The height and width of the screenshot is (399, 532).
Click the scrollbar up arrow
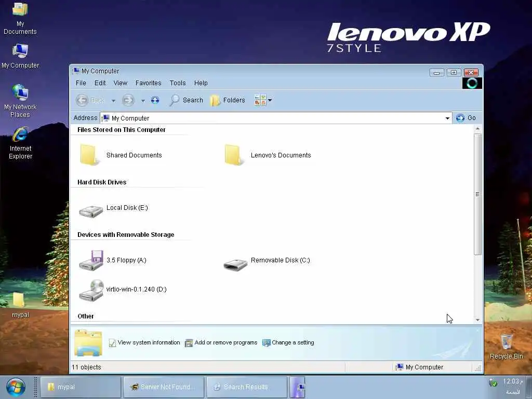click(477, 129)
